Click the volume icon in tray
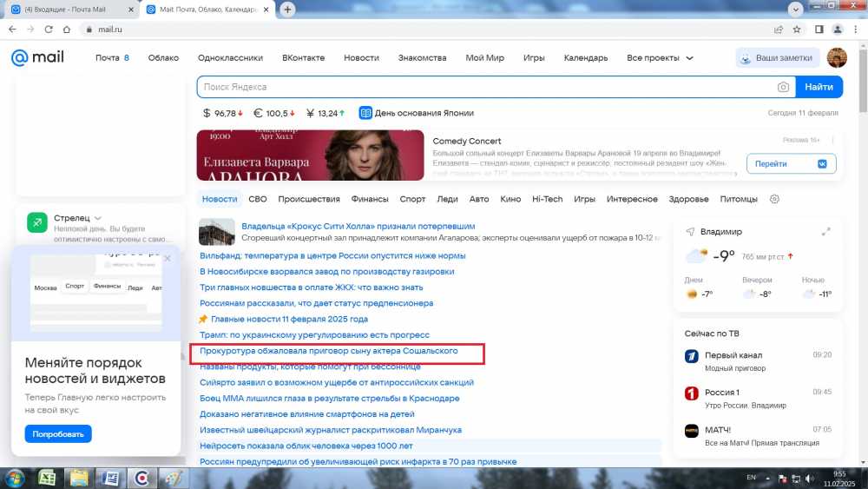The image size is (868, 489). 809,479
